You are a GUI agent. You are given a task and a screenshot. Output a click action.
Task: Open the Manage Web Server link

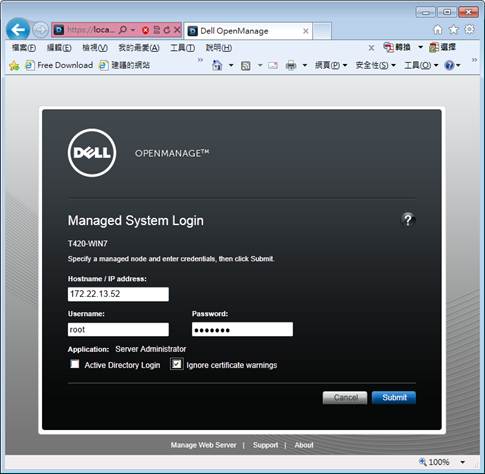coord(203,445)
